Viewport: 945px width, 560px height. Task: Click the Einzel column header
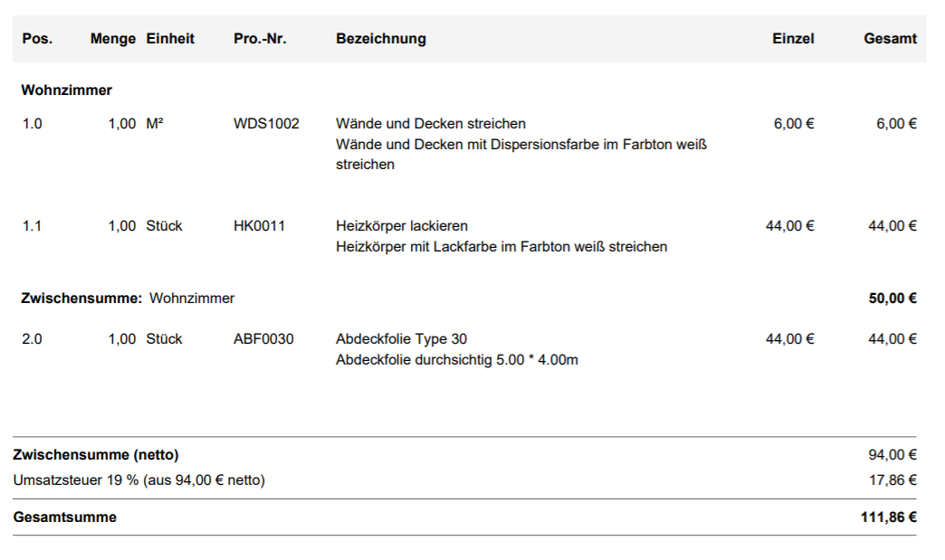pyautogui.click(x=793, y=39)
